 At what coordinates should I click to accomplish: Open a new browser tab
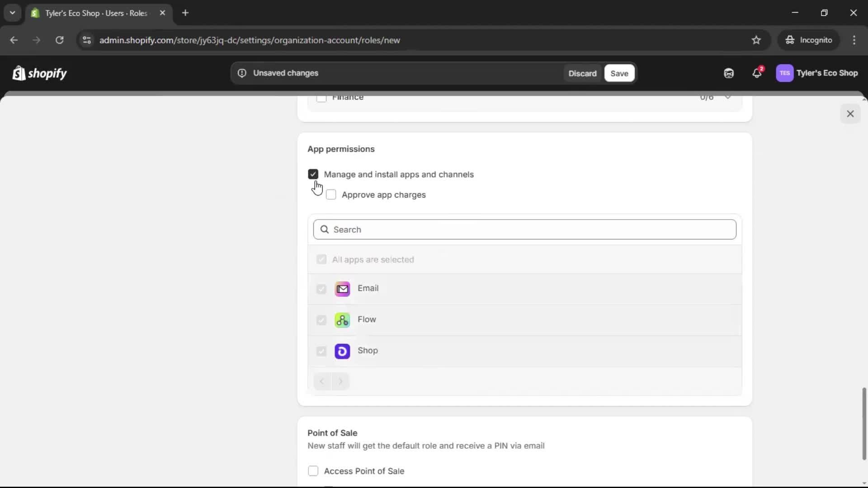click(x=185, y=13)
